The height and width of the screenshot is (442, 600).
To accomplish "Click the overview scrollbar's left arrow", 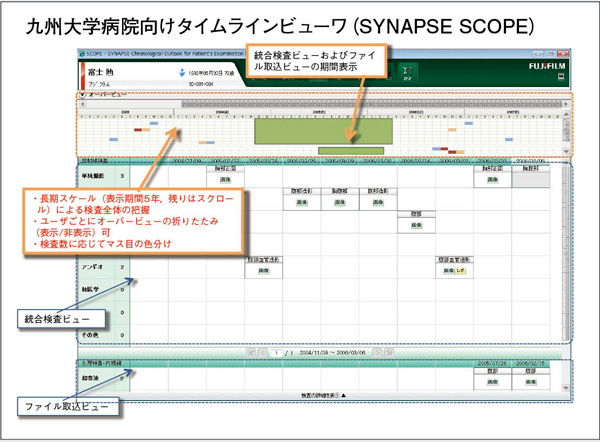I will (82, 104).
